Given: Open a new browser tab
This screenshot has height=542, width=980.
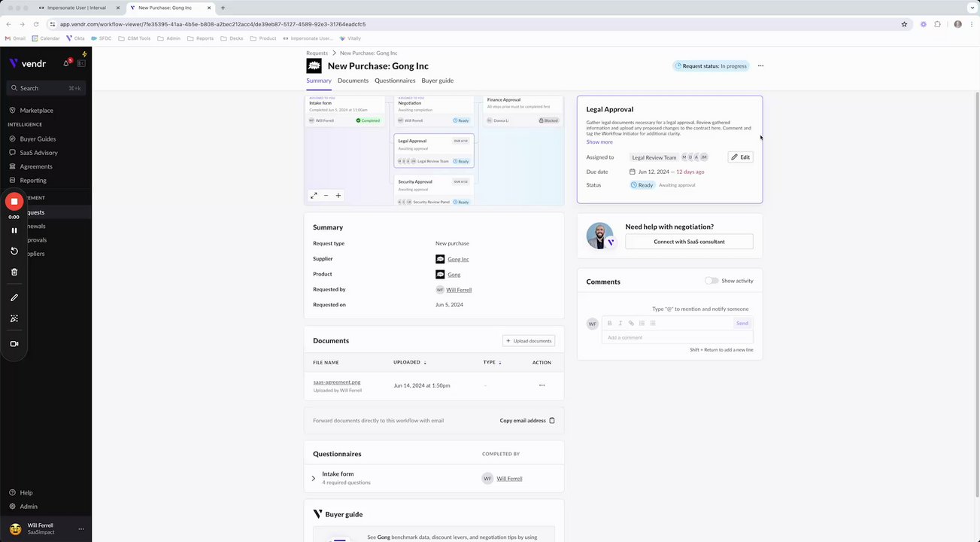Looking at the screenshot, I should pos(223,8).
